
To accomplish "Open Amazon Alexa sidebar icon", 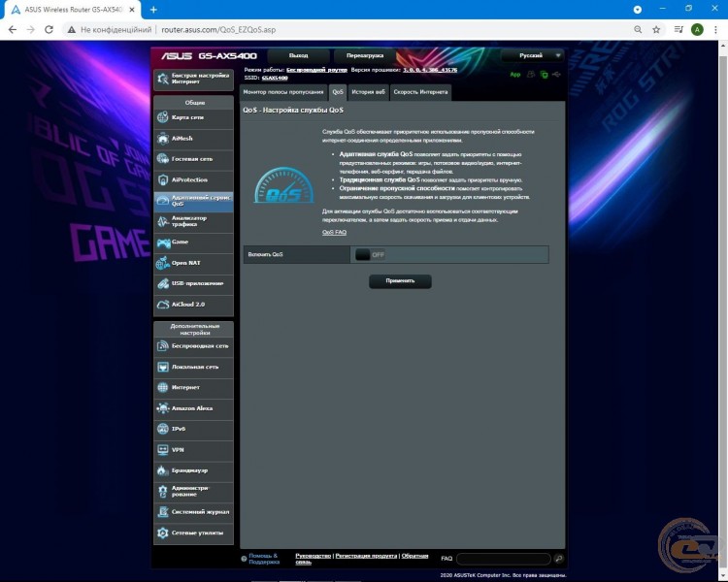I will [162, 408].
